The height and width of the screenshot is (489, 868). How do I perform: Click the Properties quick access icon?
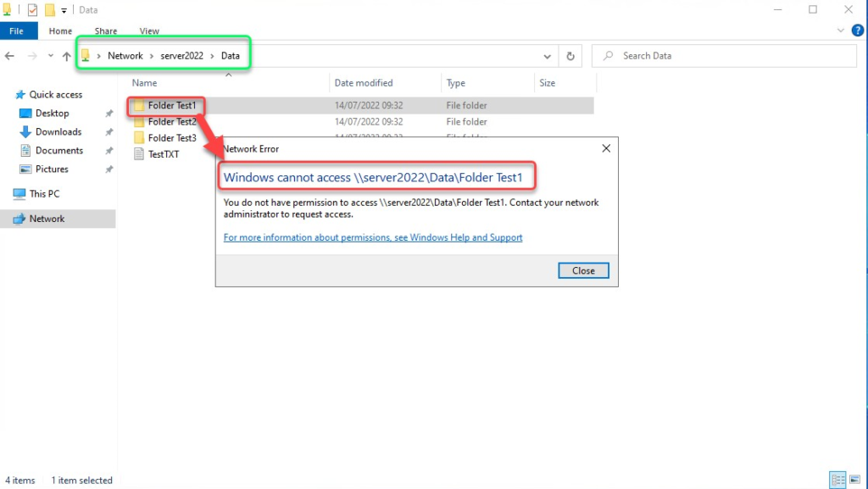point(33,10)
